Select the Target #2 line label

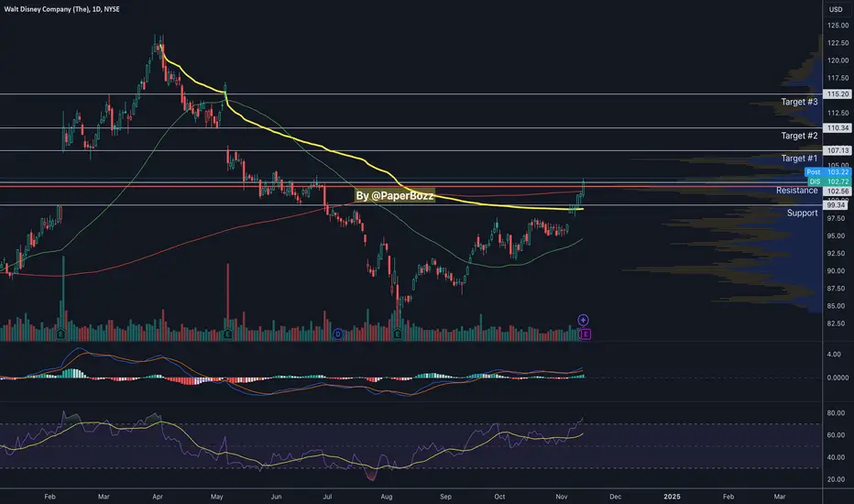coord(799,136)
